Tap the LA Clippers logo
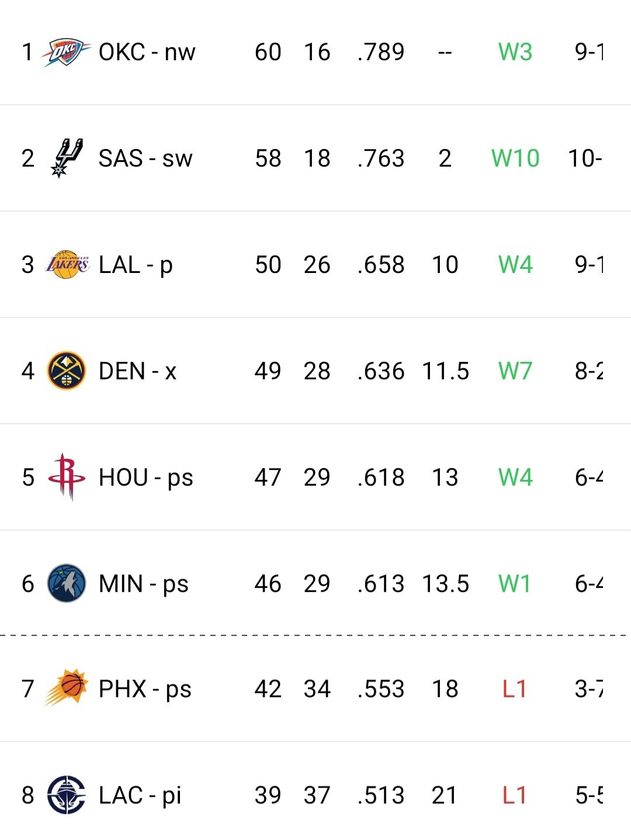 [x=66, y=795]
